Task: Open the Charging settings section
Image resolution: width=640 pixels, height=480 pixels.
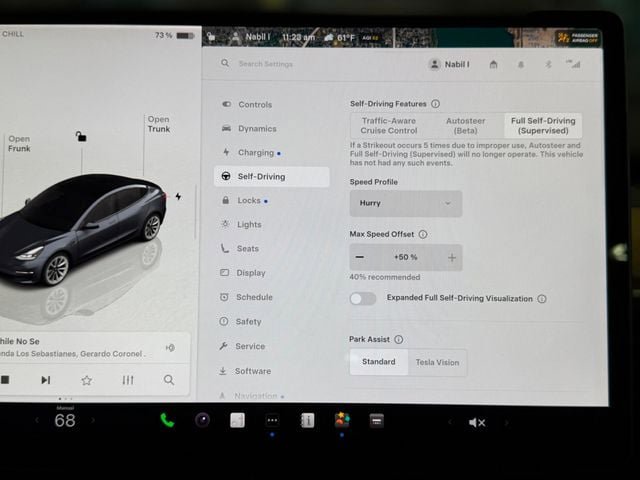Action: click(251, 153)
